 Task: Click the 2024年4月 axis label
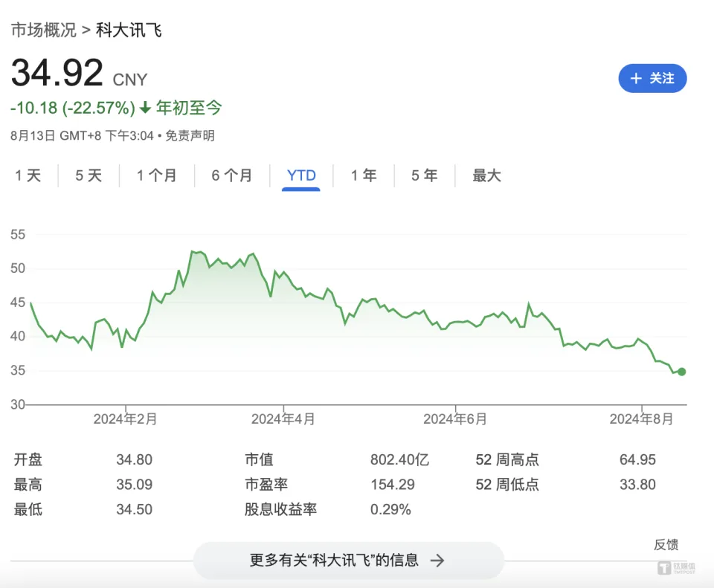point(283,419)
